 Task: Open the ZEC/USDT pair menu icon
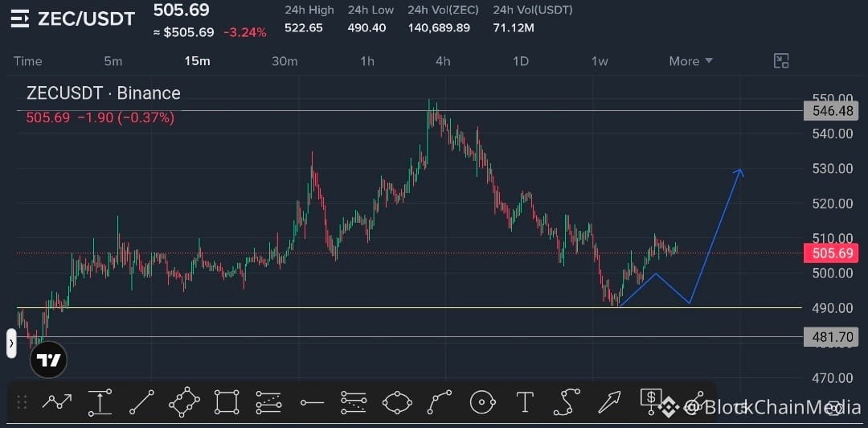tap(18, 19)
